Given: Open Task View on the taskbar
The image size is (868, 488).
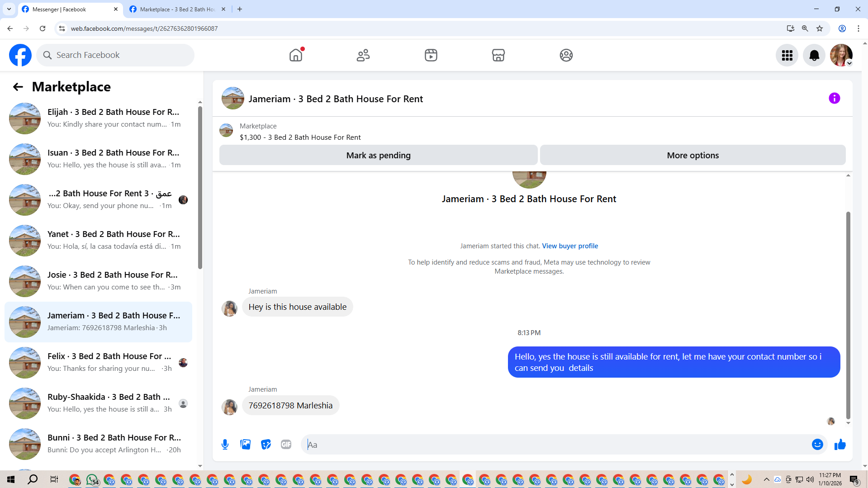Looking at the screenshot, I should point(54,479).
